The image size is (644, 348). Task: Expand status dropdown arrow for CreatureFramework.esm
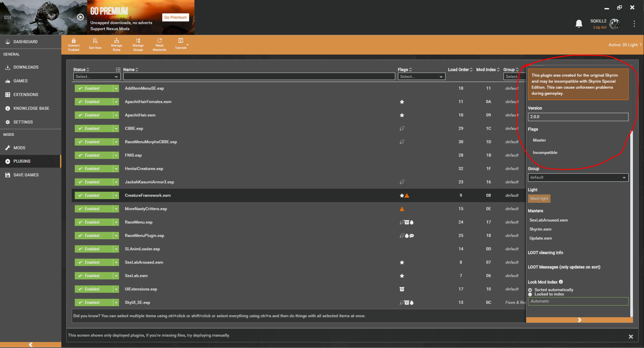(116, 196)
